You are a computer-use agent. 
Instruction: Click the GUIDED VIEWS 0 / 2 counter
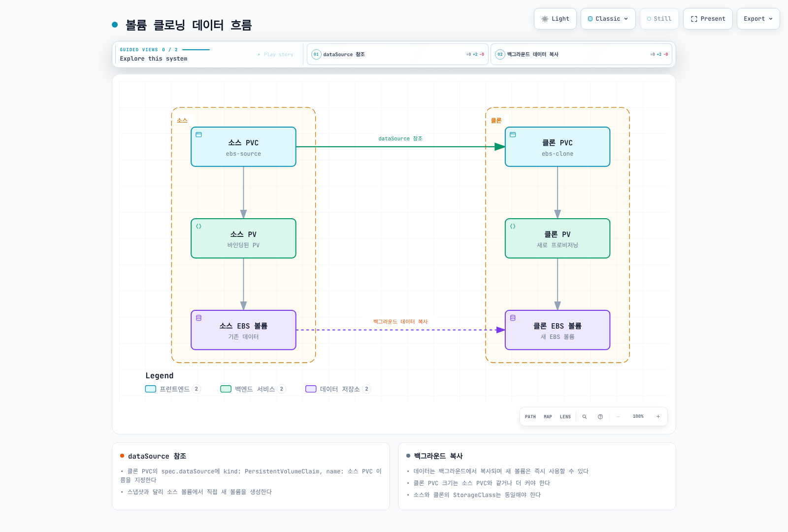click(149, 50)
